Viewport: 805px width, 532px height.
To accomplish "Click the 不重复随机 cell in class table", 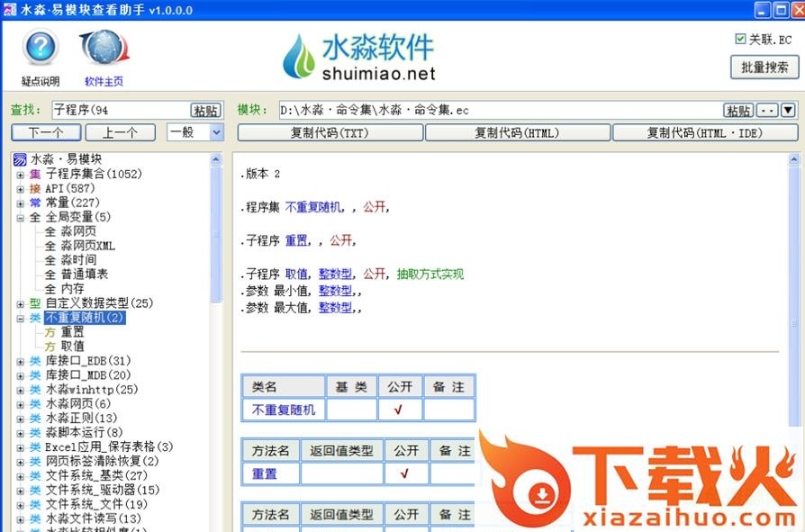I will click(284, 410).
